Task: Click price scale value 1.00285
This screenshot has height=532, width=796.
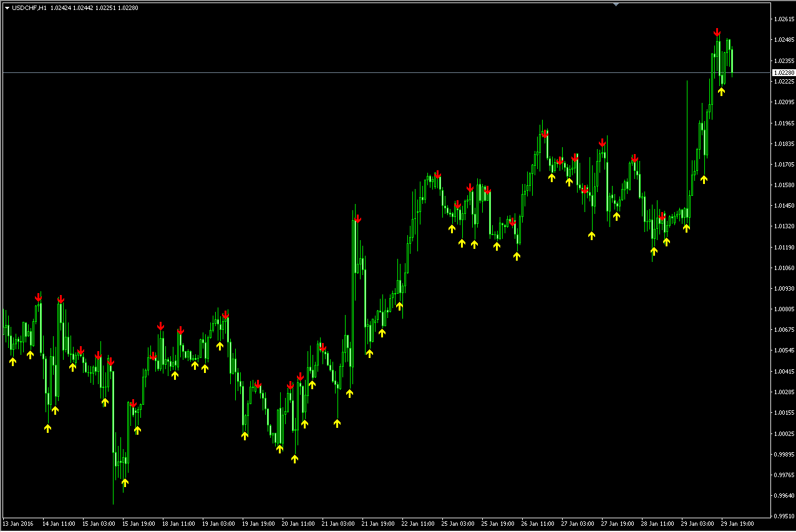Action: click(x=784, y=392)
